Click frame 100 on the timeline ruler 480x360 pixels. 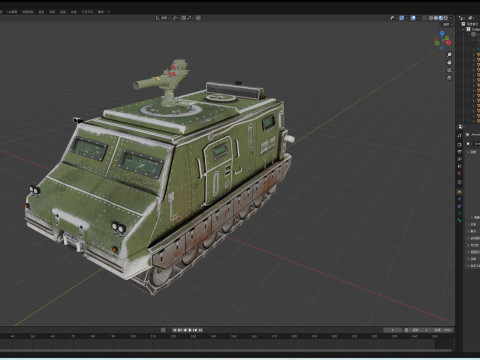(x=133, y=336)
